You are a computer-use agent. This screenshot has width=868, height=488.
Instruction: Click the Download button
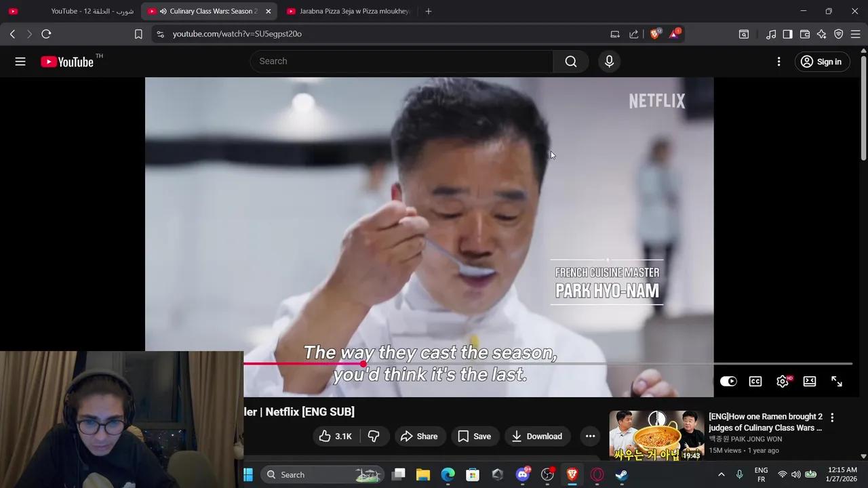[536, 436]
